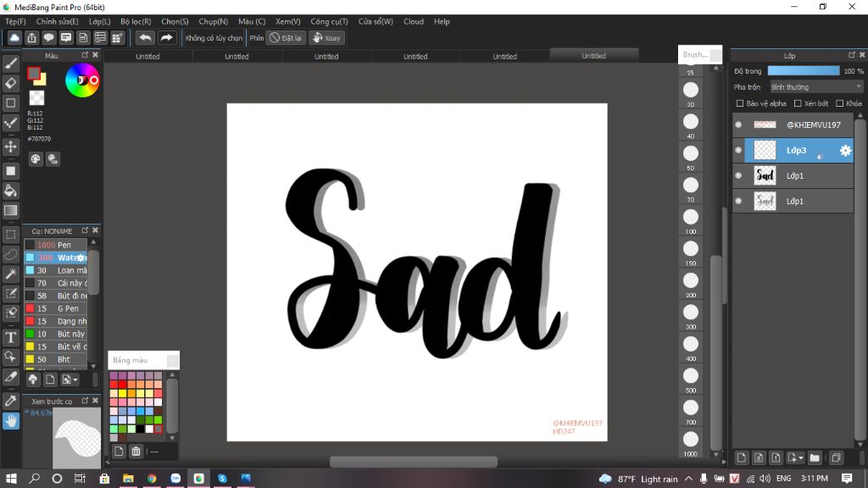The width and height of the screenshot is (868, 488).
Task: Select the 1000 Pen brush
Action: pyautogui.click(x=56, y=245)
